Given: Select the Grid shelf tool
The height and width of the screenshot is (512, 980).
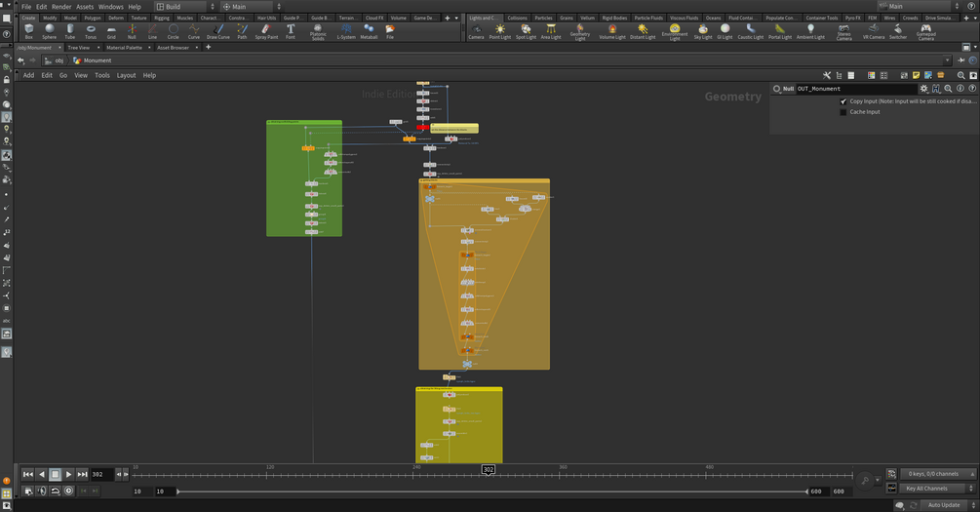Looking at the screenshot, I should (111, 32).
